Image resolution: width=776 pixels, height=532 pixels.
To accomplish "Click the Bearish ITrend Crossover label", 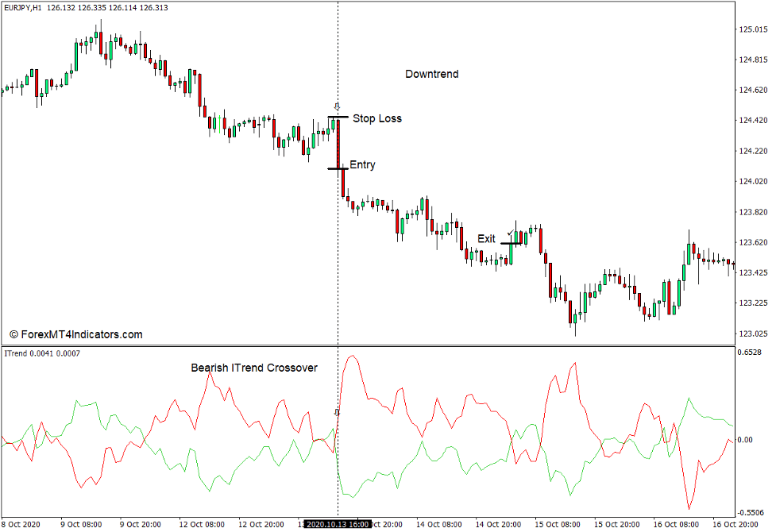I will point(253,368).
